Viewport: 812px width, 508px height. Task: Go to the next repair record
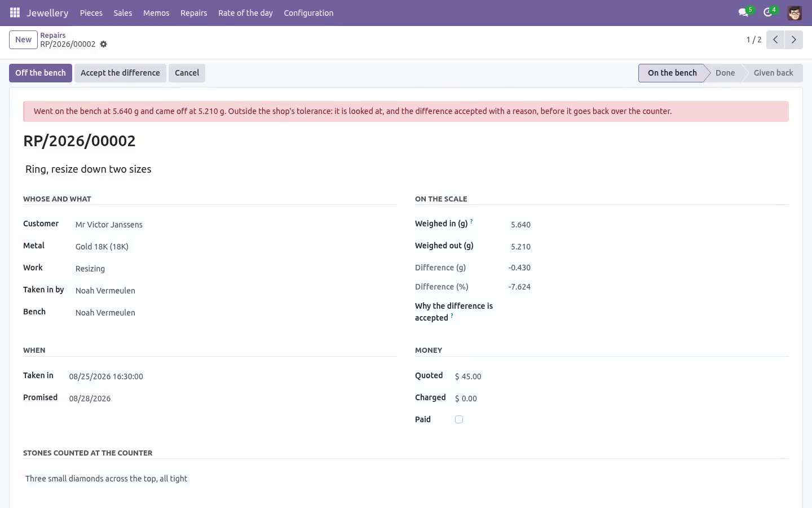coord(794,40)
